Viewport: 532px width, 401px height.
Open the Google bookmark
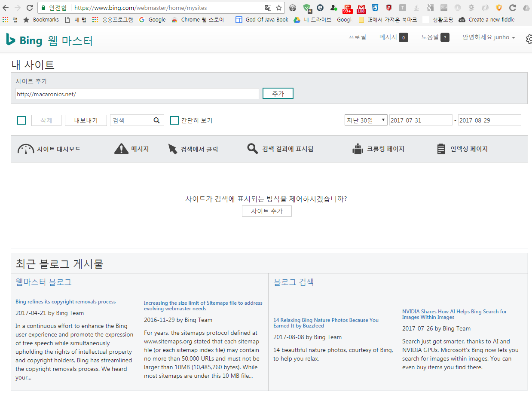(x=152, y=19)
